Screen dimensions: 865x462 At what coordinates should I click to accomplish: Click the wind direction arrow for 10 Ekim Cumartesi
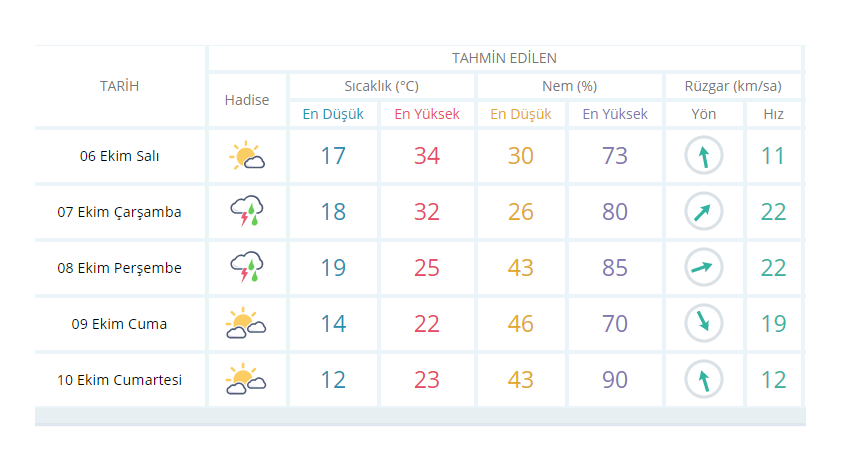[x=704, y=380]
